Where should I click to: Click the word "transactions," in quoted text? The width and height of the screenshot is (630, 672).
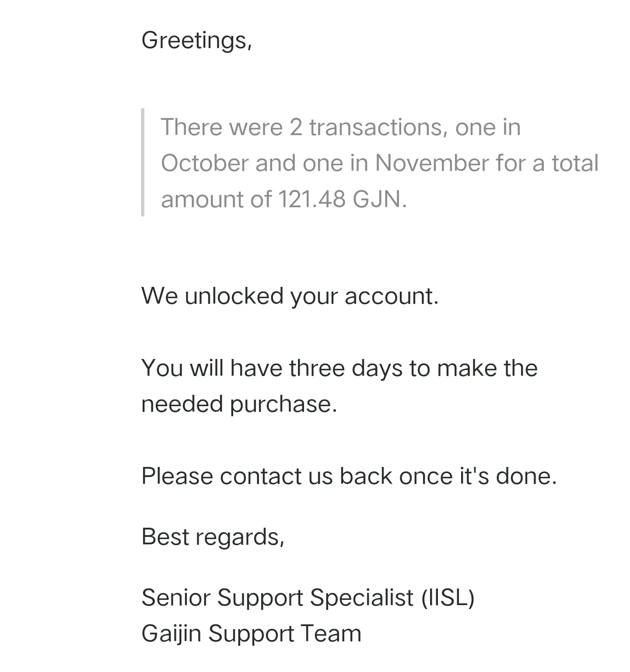(x=378, y=127)
